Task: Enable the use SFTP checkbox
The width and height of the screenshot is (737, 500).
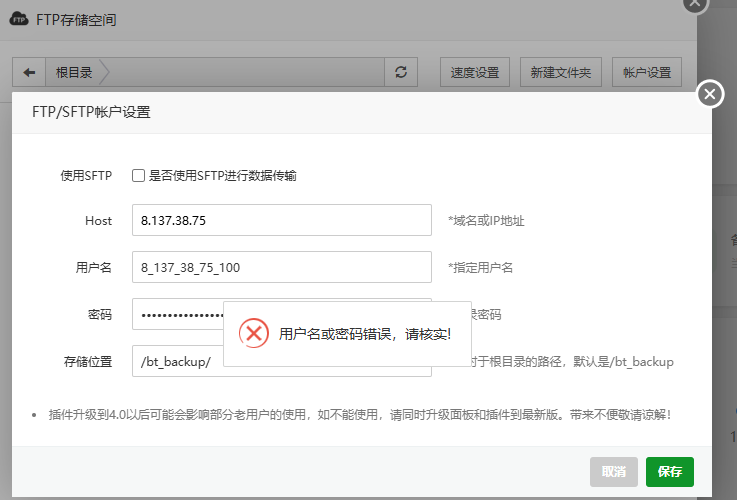Action: (138, 176)
